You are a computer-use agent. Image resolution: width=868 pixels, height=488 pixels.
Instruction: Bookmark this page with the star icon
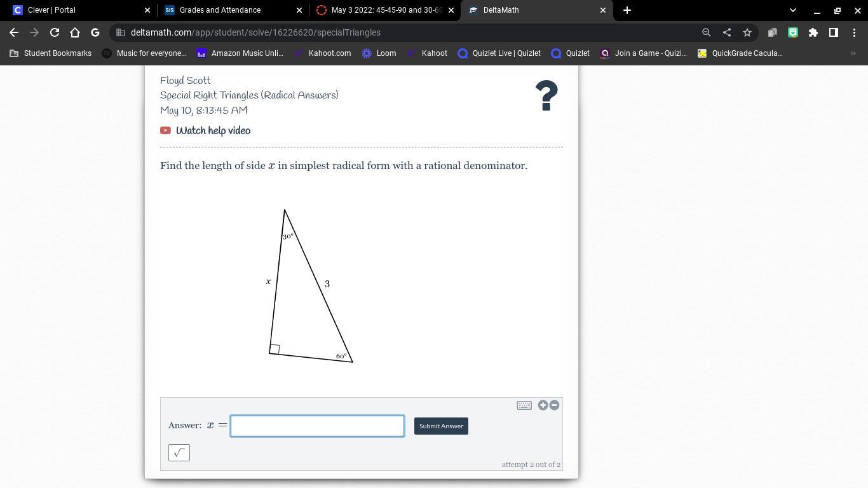coord(747,32)
